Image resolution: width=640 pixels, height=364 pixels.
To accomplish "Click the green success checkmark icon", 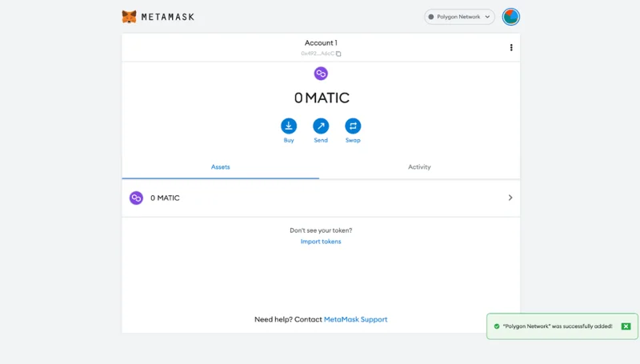I will click(x=497, y=326).
